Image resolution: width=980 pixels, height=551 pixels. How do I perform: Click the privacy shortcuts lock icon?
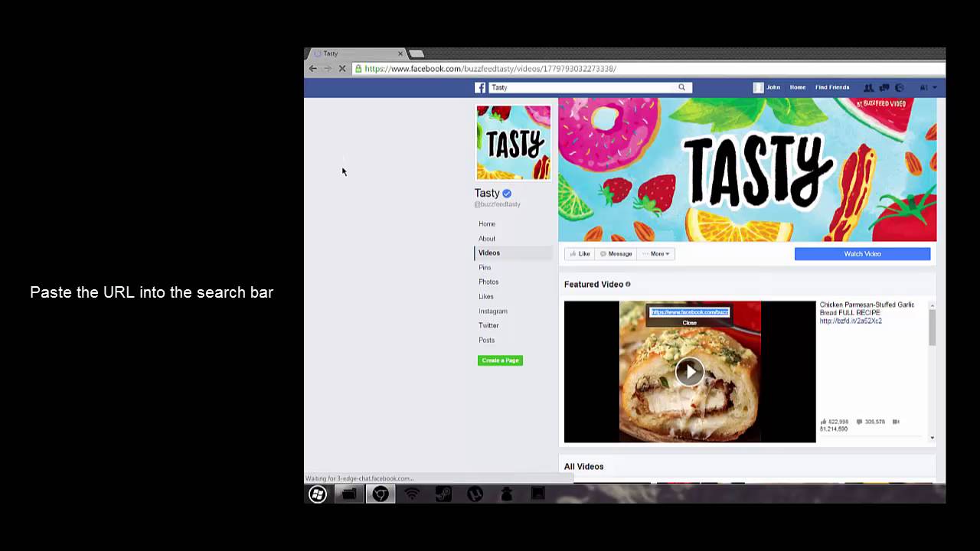[924, 87]
